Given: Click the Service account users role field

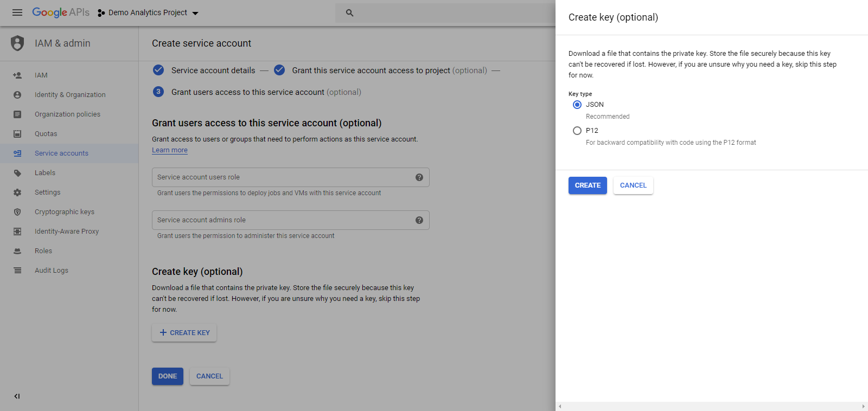Looking at the screenshot, I should click(282, 177).
